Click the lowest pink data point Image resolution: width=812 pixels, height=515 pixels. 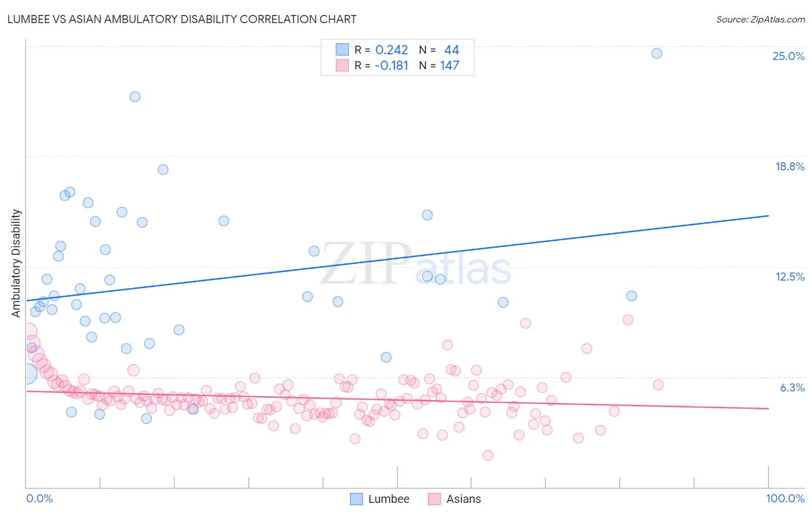(x=487, y=455)
